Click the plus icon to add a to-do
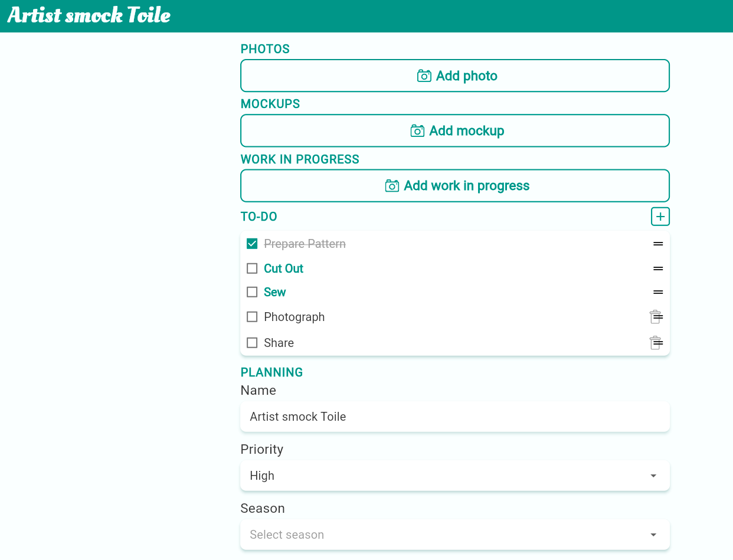The image size is (733, 560). [660, 217]
